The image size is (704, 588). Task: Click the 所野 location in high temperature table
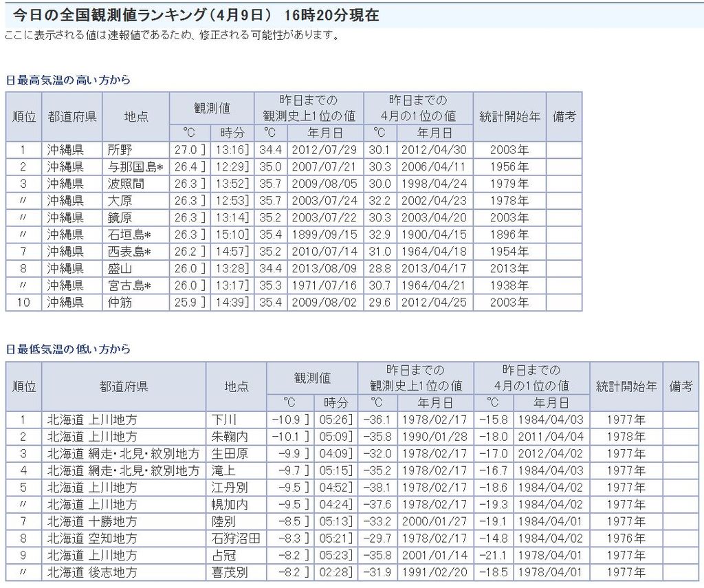[x=120, y=151]
